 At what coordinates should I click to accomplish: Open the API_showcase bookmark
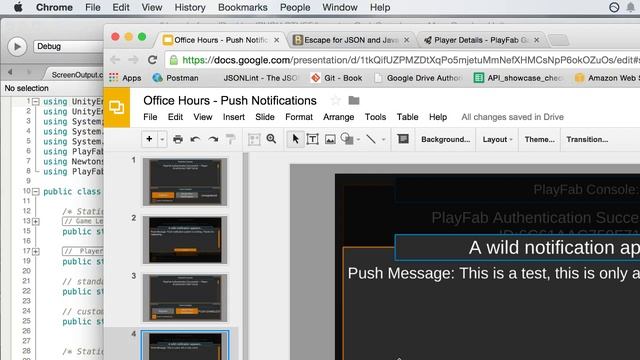tap(519, 78)
